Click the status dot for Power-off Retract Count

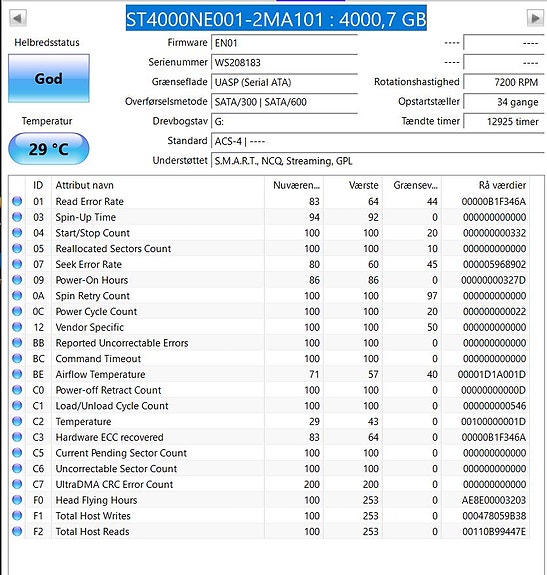coord(17,390)
